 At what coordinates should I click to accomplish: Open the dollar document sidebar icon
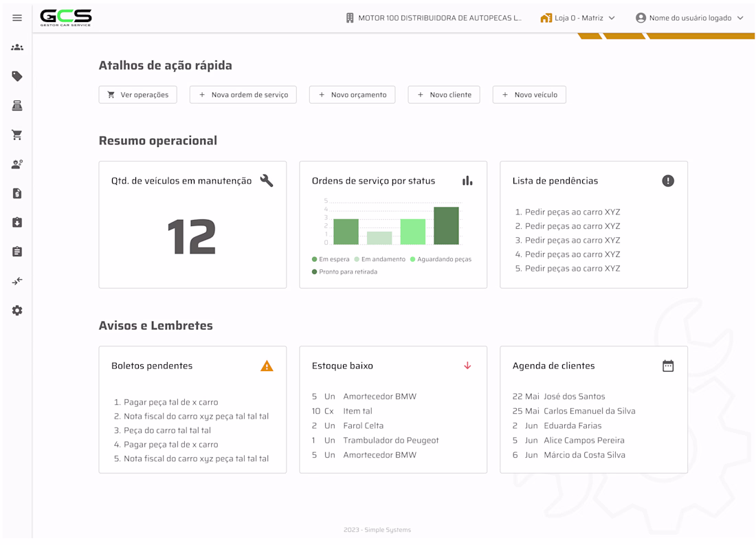(17, 193)
